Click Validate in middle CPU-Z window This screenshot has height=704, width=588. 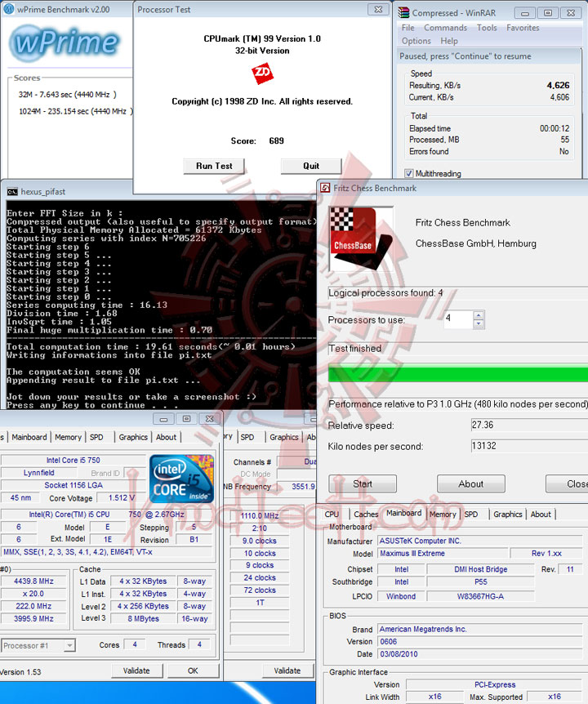287,671
